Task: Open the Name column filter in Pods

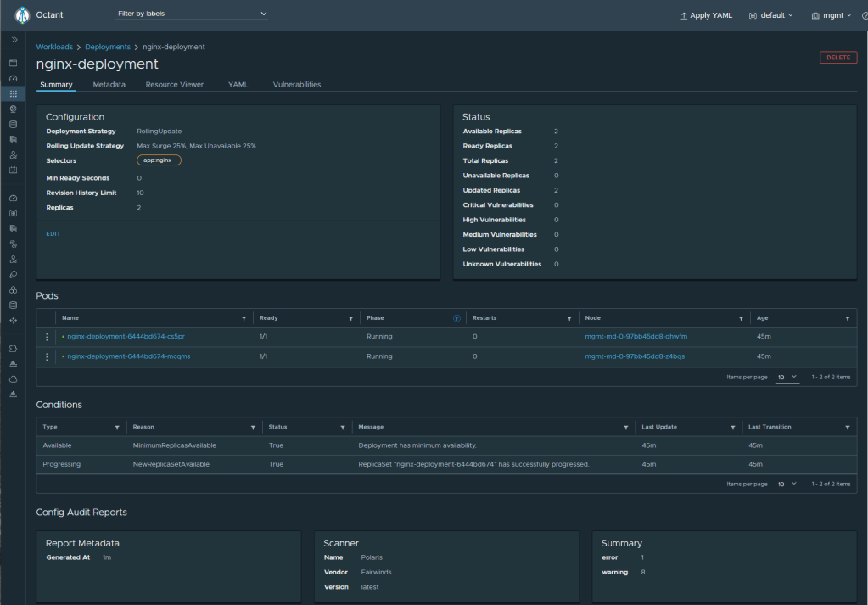Action: (244, 318)
